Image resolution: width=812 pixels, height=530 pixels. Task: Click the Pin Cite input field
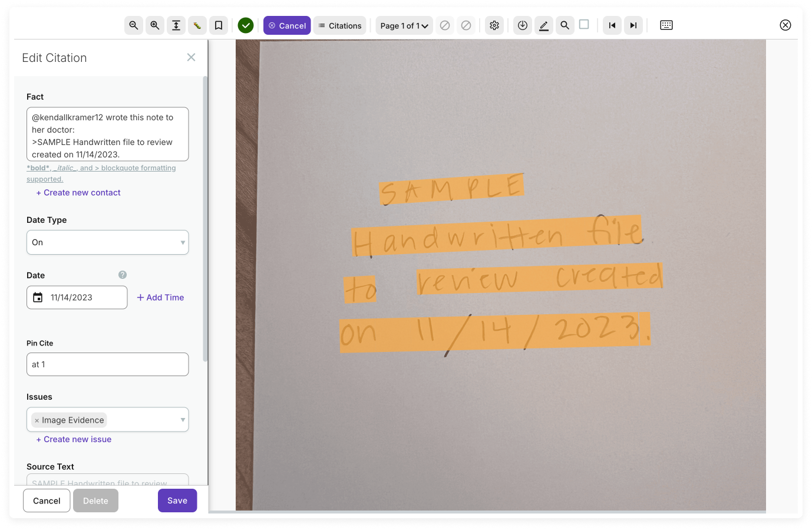(x=107, y=364)
